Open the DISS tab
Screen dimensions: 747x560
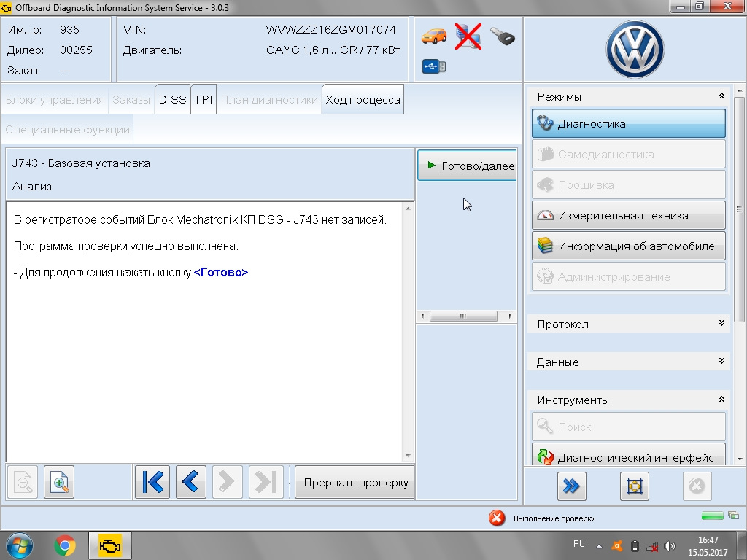coord(172,99)
